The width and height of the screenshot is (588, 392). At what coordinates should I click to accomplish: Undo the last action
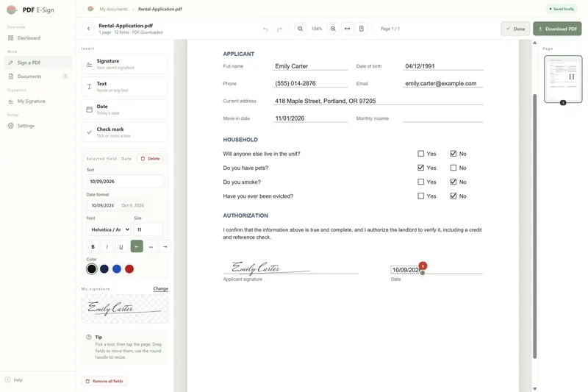coord(265,29)
